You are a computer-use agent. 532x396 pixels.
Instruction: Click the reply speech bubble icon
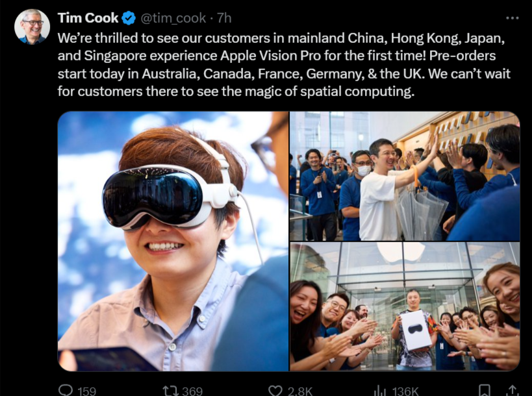coord(66,390)
